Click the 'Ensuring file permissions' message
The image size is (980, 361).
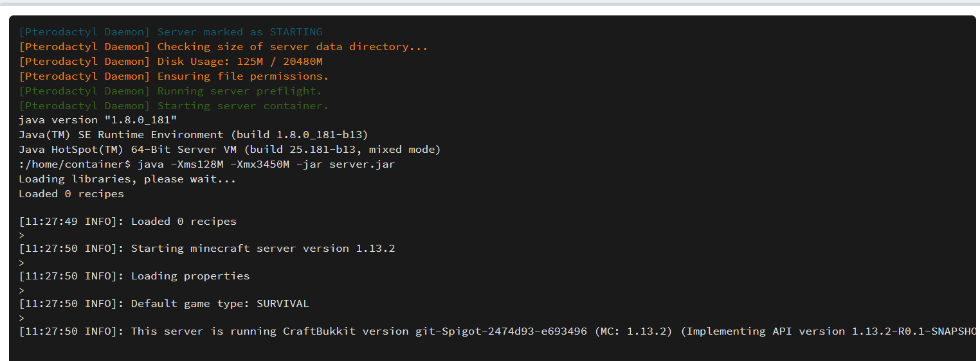click(x=174, y=76)
